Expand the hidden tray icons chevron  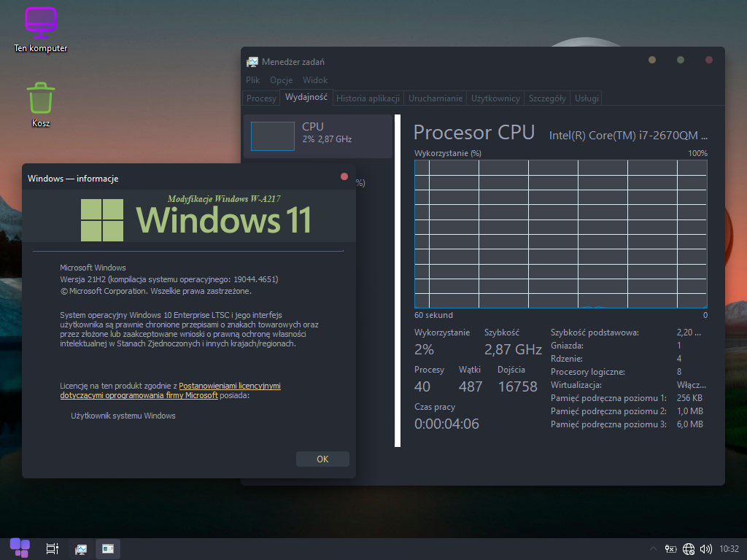(654, 549)
